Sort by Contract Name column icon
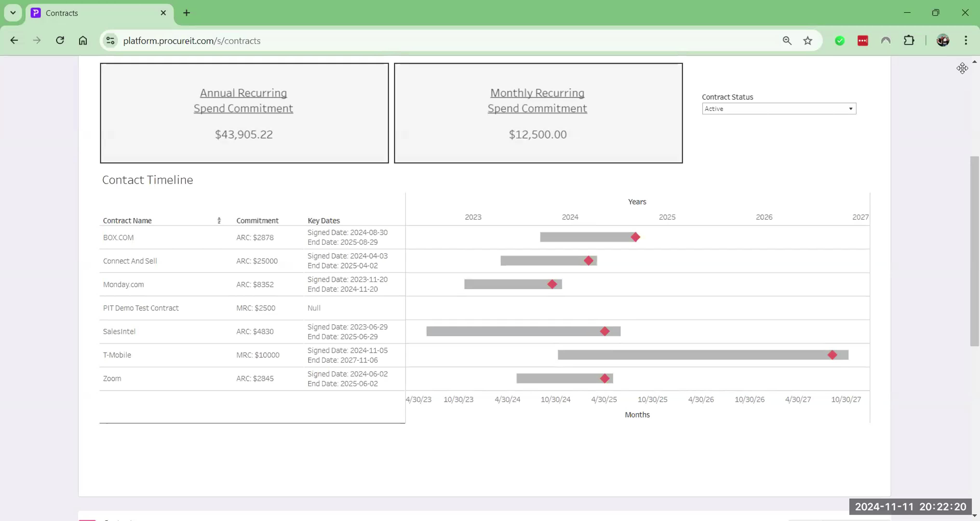The height and width of the screenshot is (521, 980). [219, 220]
